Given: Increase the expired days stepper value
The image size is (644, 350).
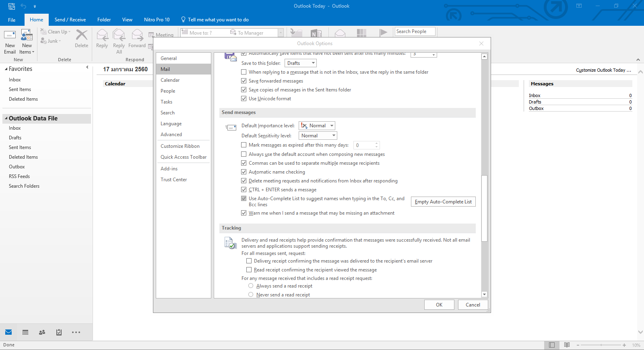Looking at the screenshot, I should pos(377,143).
